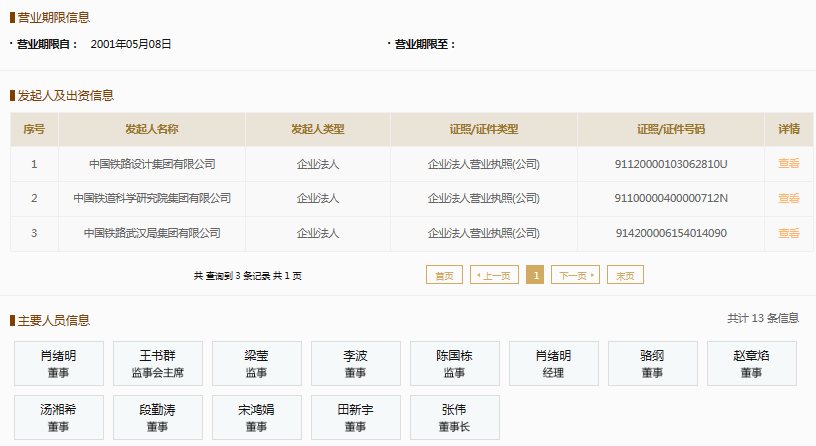Viewport: 816px width, 446px height.
Task: Click the 证照/证件号码 column header
Action: [x=671, y=129]
